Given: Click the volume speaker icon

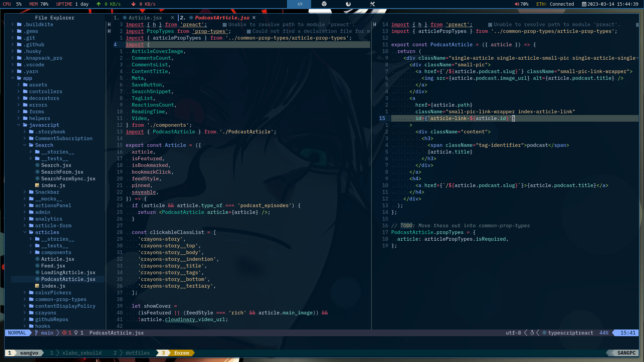Looking at the screenshot, I should coord(517,4).
